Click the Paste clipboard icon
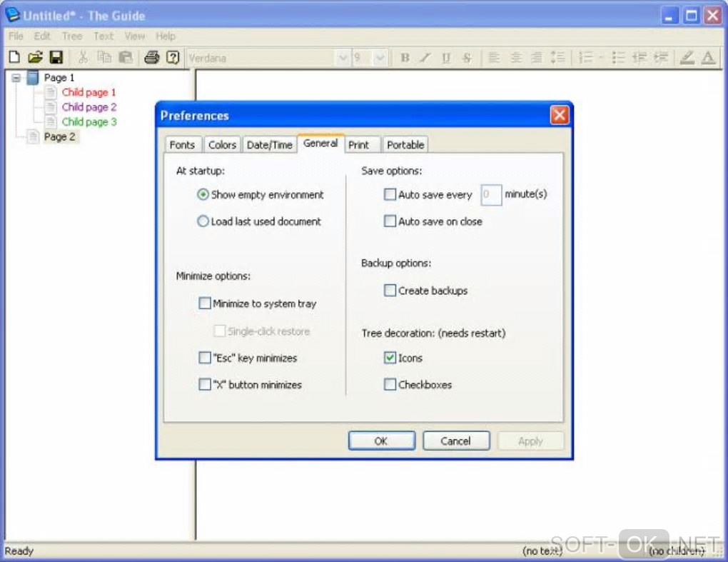The width and height of the screenshot is (728, 562). tap(126, 57)
